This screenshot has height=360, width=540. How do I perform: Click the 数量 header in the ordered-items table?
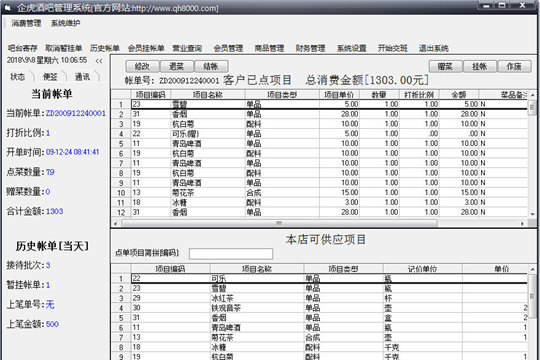pyautogui.click(x=379, y=94)
